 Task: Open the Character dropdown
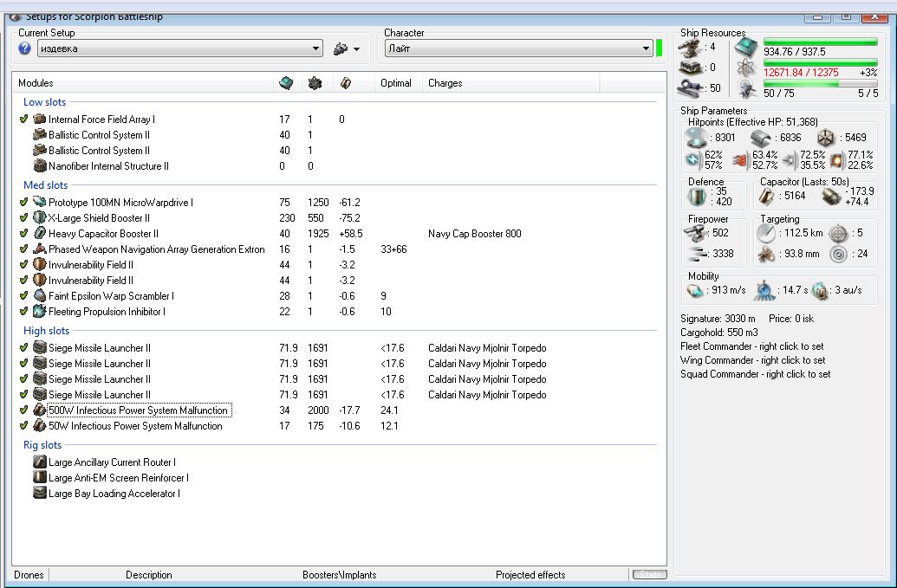click(647, 49)
